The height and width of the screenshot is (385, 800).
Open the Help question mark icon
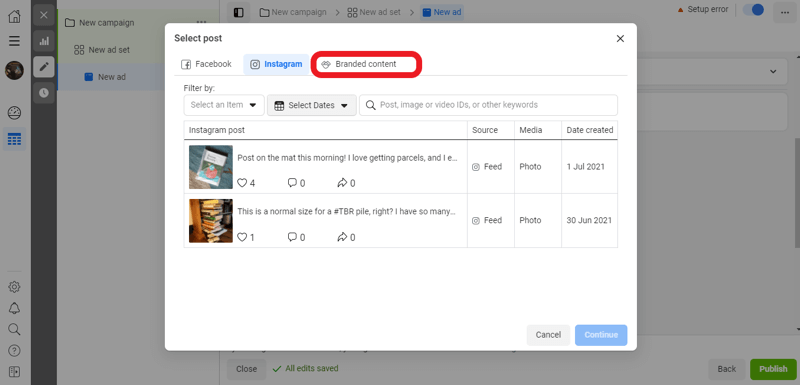14,350
